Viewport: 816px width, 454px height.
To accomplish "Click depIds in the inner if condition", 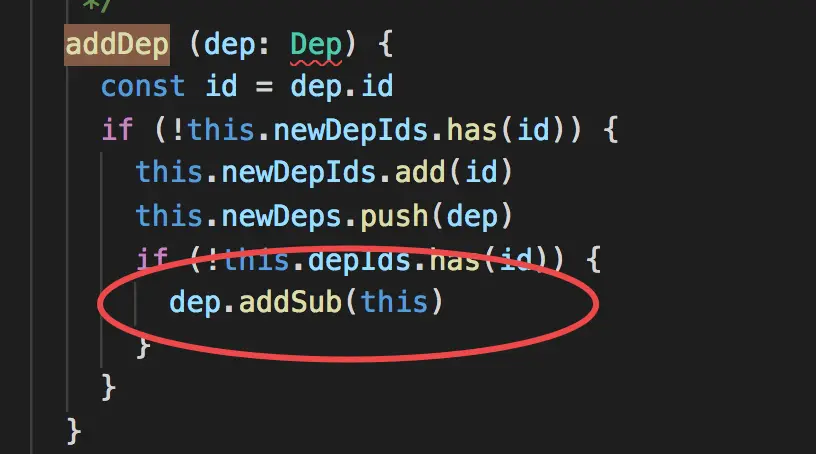I will pyautogui.click(x=359, y=259).
